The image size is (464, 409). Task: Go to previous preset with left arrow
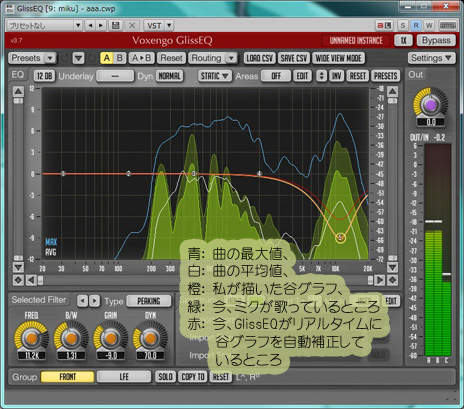click(90, 25)
